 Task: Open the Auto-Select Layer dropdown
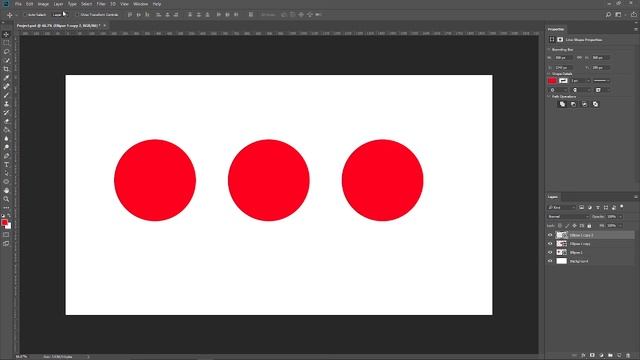[x=60, y=15]
